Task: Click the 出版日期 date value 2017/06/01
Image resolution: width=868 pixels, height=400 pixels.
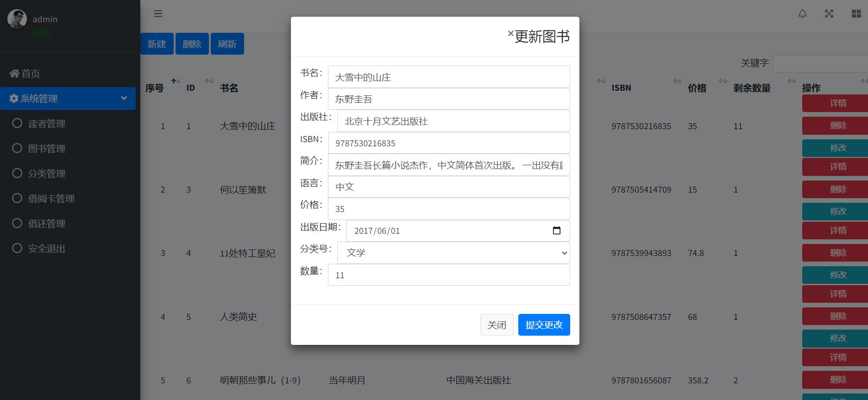Action: (x=377, y=231)
